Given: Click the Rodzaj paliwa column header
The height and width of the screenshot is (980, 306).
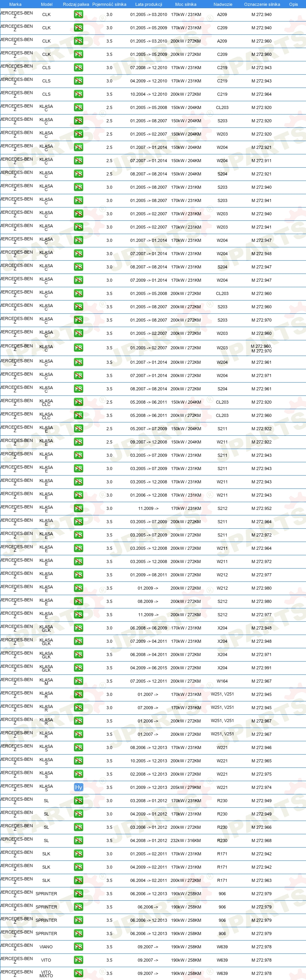Looking at the screenshot, I should [76, 4].
